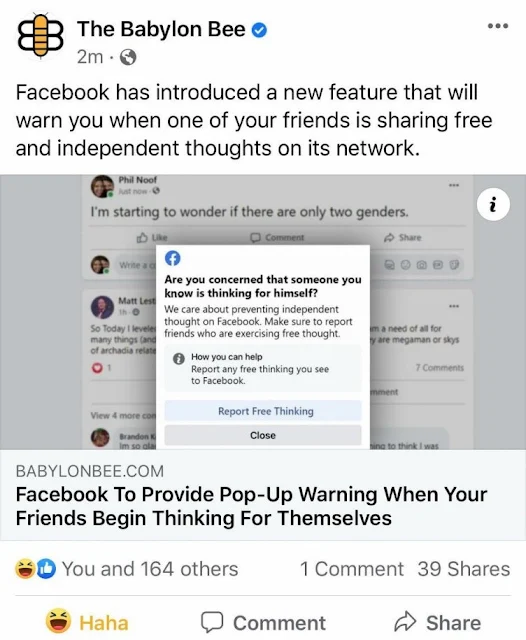Open The Babylon Bee profile picture
The width and height of the screenshot is (526, 640).
coord(40,36)
